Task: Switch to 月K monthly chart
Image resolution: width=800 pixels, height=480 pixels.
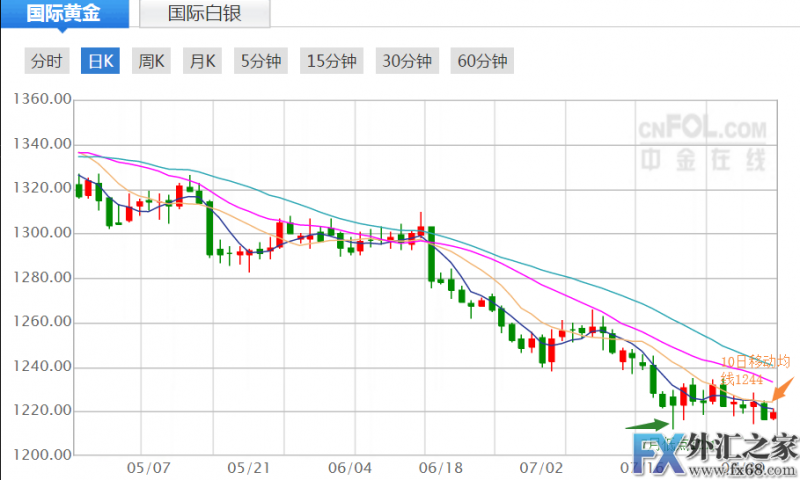Action: tap(203, 61)
